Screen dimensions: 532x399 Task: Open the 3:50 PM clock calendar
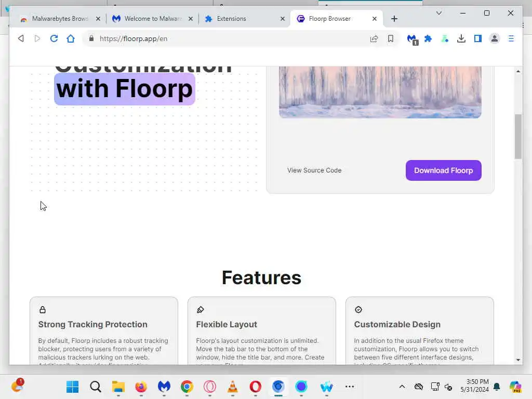tap(474, 386)
